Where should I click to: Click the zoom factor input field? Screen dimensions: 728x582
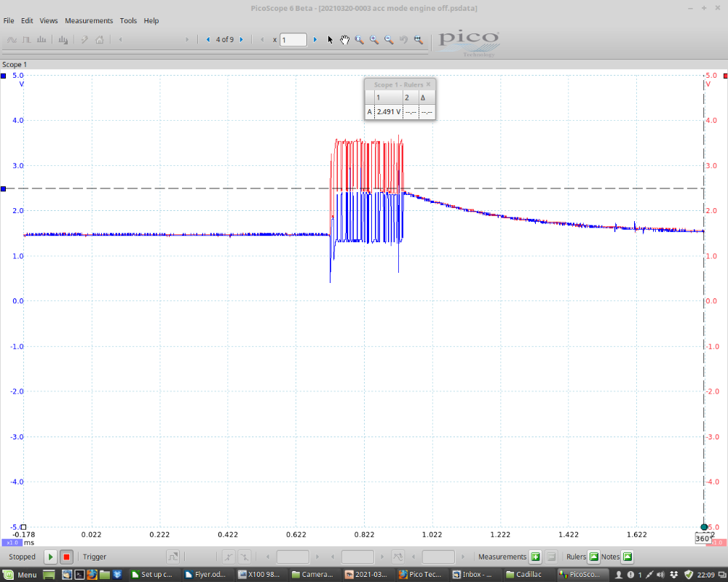[293, 40]
